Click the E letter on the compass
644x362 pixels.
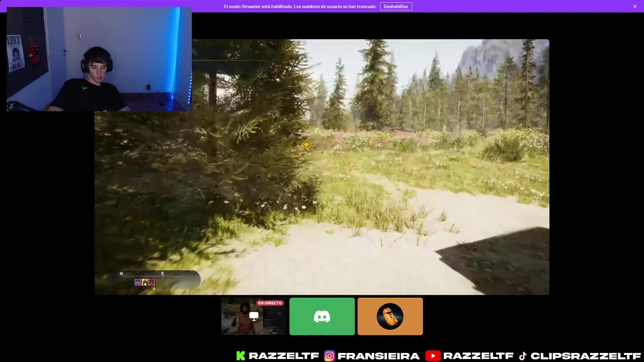pos(163,274)
